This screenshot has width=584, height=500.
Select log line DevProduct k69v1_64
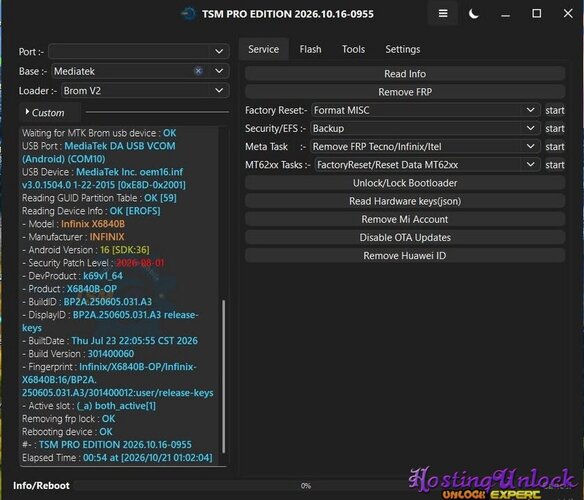click(72, 276)
